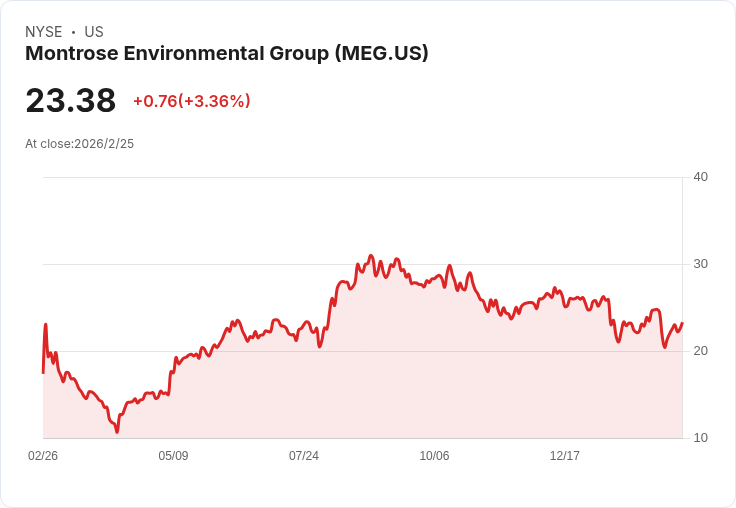The height and width of the screenshot is (508, 736).
Task: Click the 40 y-axis label
Action: (700, 177)
